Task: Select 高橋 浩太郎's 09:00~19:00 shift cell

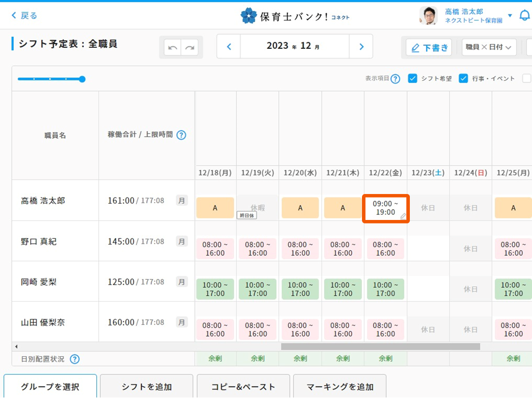Action: click(385, 208)
